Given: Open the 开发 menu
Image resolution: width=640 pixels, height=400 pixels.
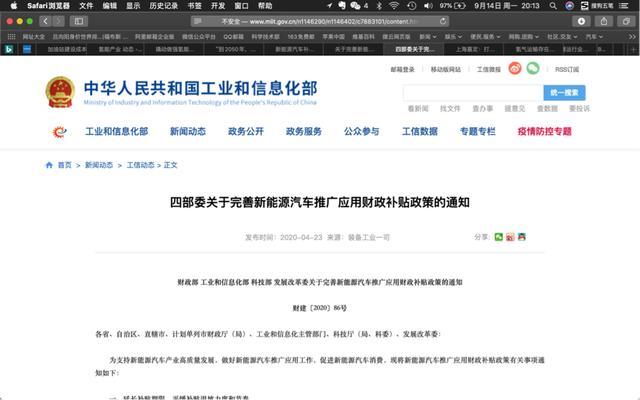Looking at the screenshot, I should tap(218, 6).
